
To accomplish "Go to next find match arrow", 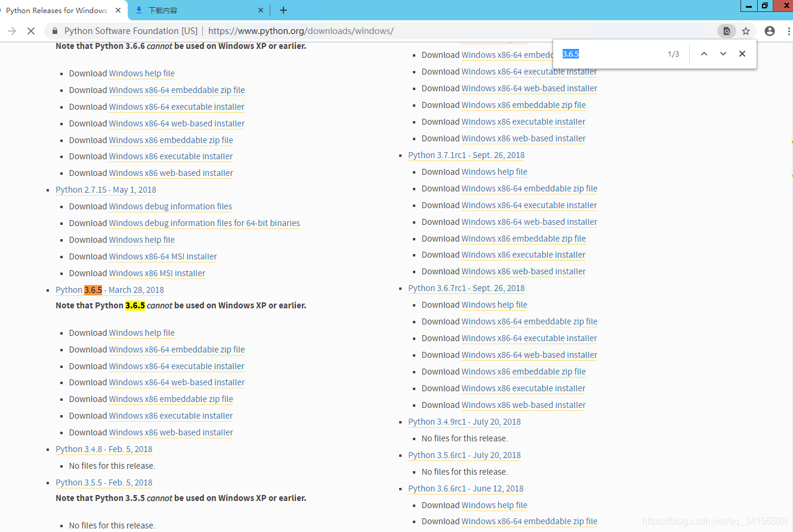I will point(723,54).
